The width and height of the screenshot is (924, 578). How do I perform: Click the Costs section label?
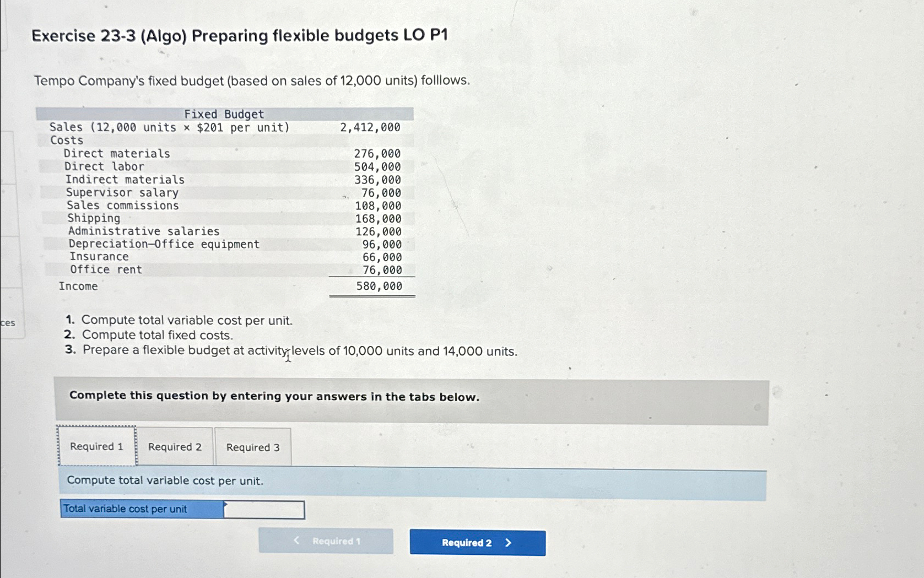point(67,141)
